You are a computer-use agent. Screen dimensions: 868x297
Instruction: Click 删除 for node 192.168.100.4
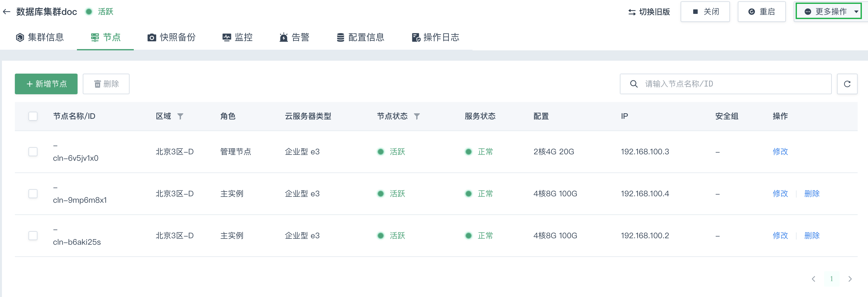tap(812, 194)
